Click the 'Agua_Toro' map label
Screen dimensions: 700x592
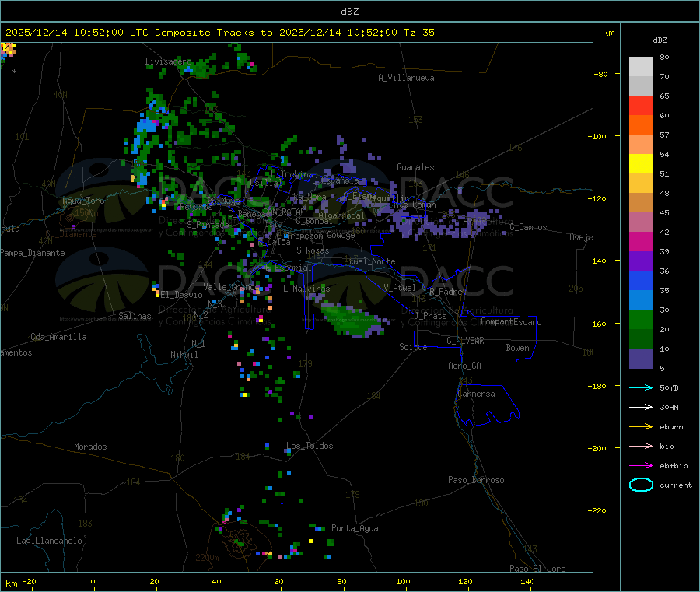(83, 201)
